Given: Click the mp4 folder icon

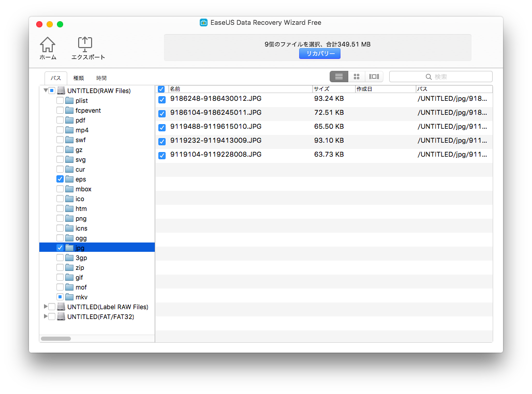Looking at the screenshot, I should pos(69,130).
